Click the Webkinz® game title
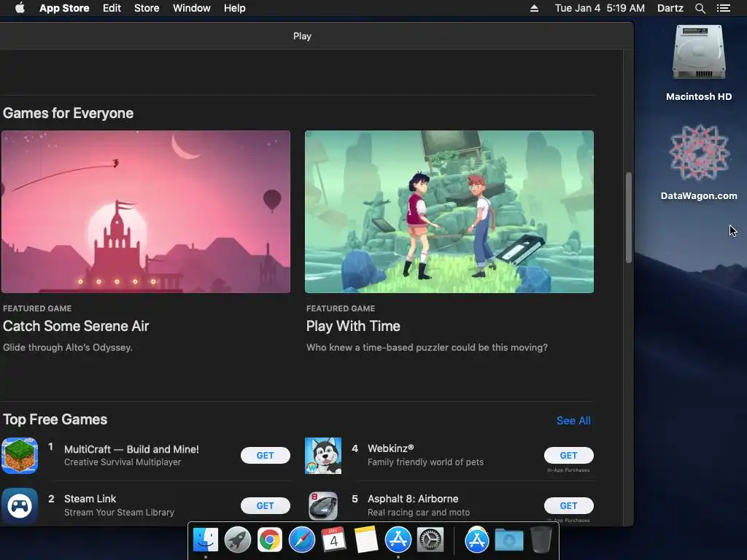Image resolution: width=747 pixels, height=560 pixels. [x=391, y=448]
